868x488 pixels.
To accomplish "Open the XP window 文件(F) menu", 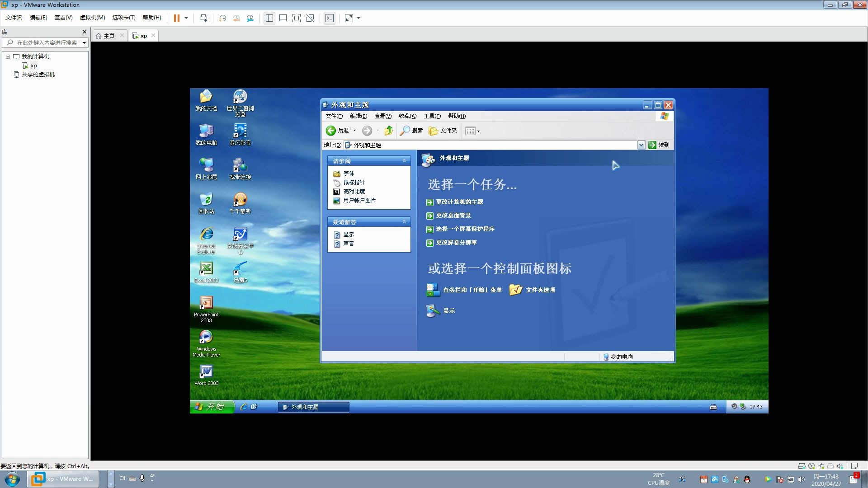I will click(x=334, y=116).
